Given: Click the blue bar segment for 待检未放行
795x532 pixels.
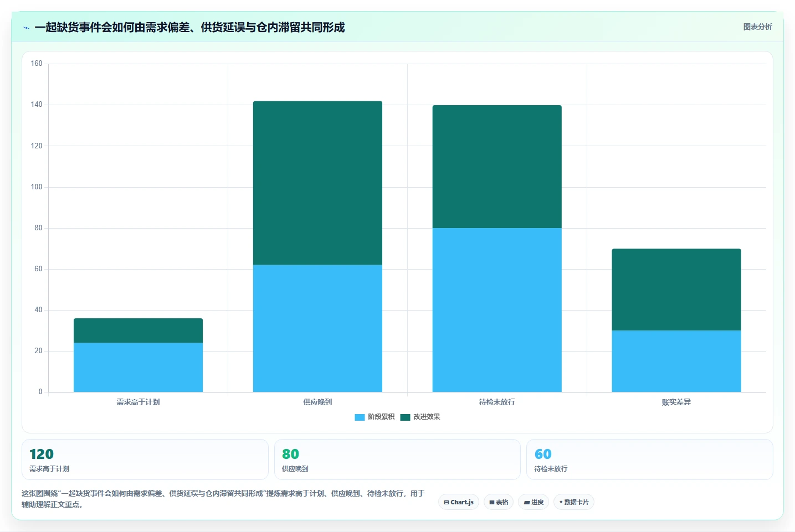Looking at the screenshot, I should 497,310.
